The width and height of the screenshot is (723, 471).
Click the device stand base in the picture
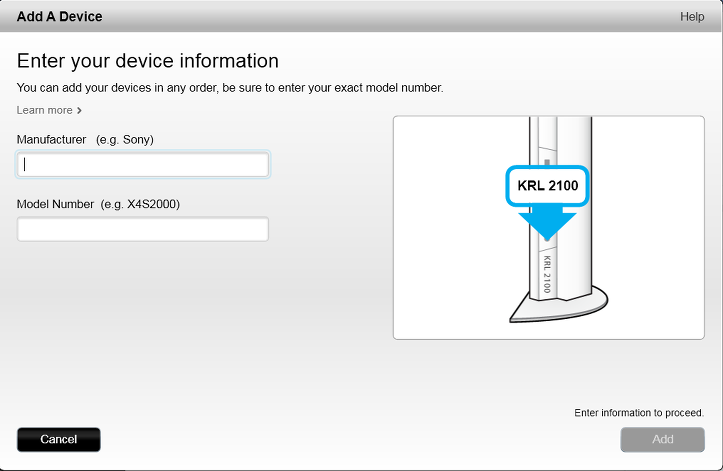(558, 307)
